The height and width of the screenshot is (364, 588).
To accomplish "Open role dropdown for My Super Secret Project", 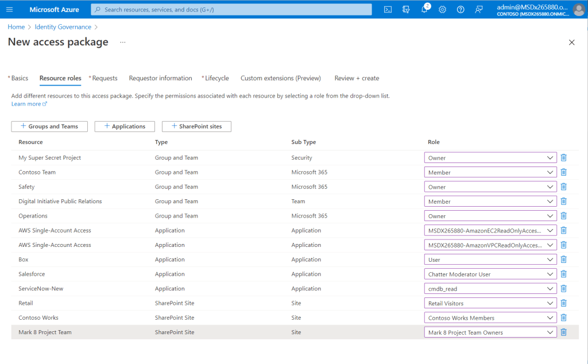I will coord(490,158).
